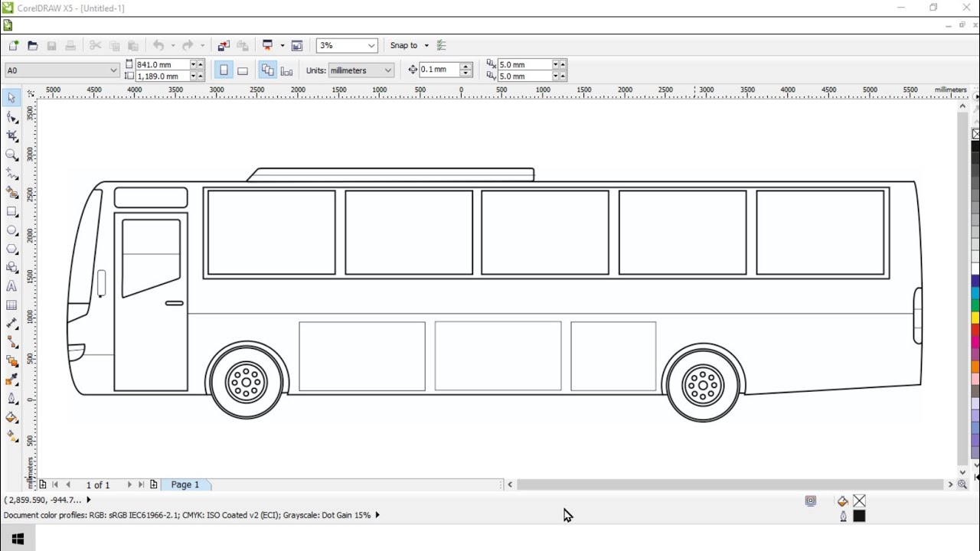Screen dimensions: 980x551
Task: Select the Pick tool
Action: tap(11, 98)
